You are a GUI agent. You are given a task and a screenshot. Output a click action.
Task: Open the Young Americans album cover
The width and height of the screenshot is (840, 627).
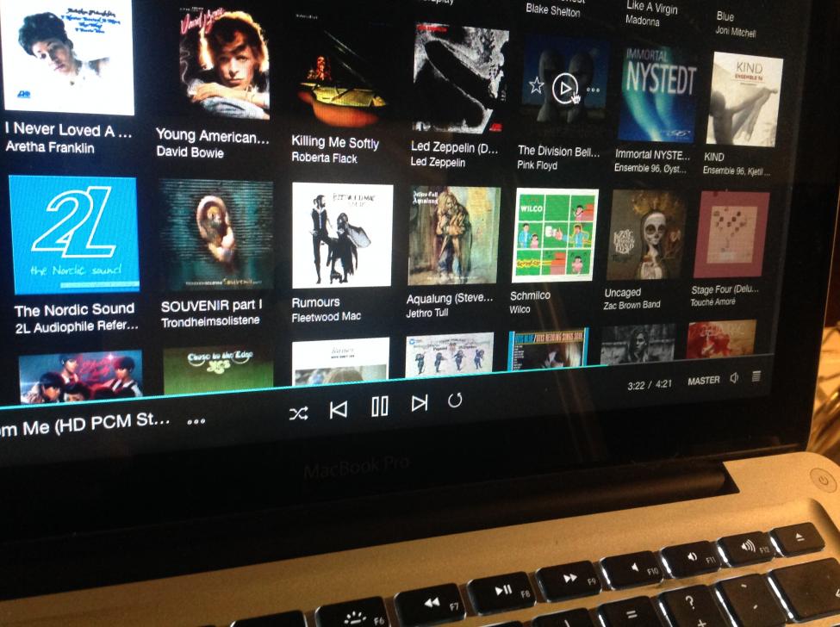(225, 61)
